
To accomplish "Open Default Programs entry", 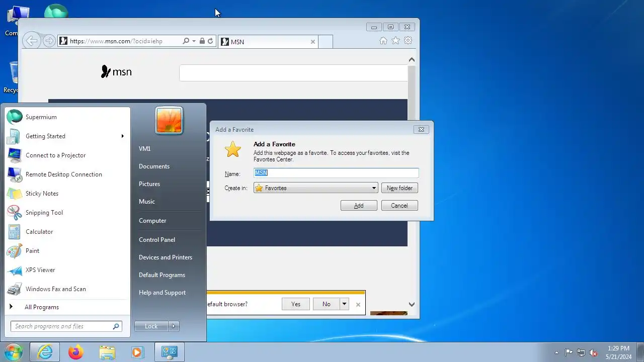I will tap(162, 275).
